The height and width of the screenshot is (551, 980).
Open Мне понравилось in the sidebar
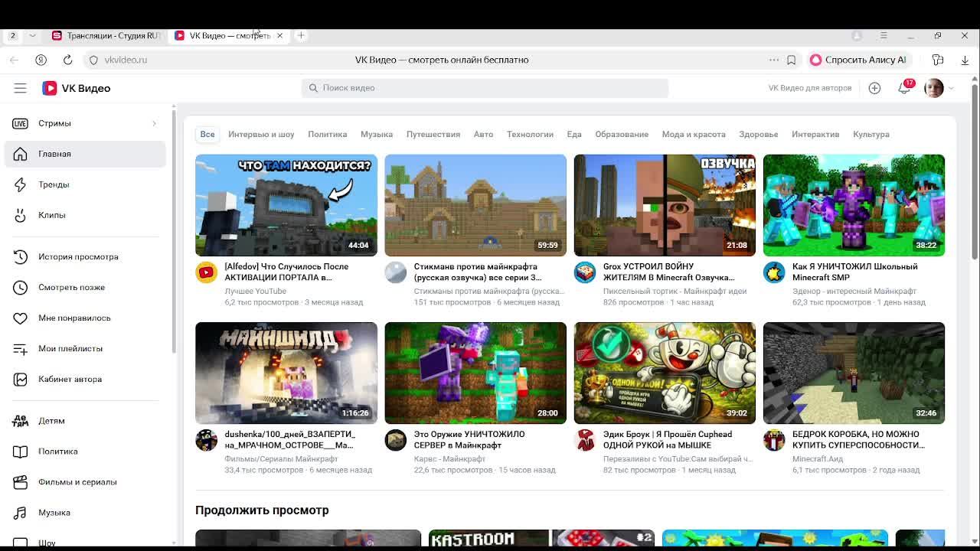(85, 318)
